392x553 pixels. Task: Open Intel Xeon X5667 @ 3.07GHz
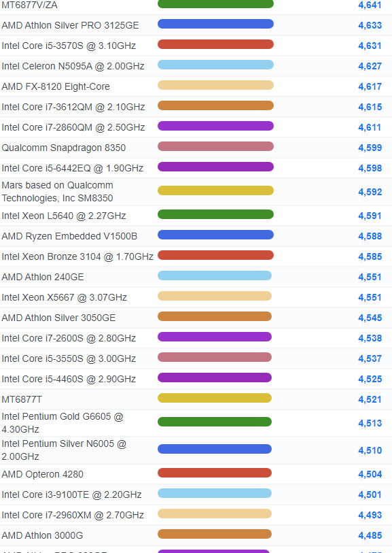pos(64,298)
